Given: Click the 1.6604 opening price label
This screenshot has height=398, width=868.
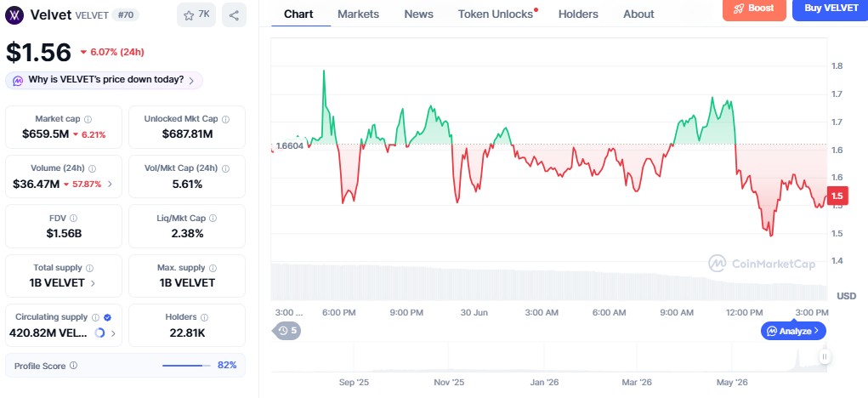Looking at the screenshot, I should [288, 147].
